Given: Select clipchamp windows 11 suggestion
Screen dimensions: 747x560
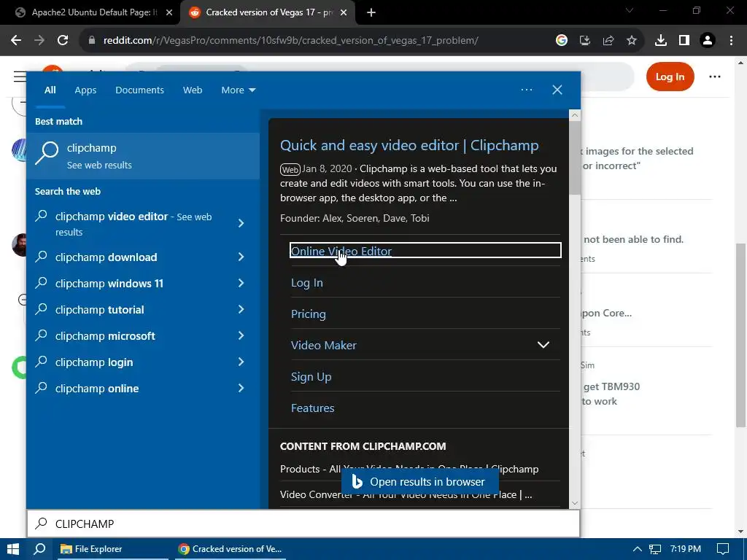Looking at the screenshot, I should tap(109, 284).
